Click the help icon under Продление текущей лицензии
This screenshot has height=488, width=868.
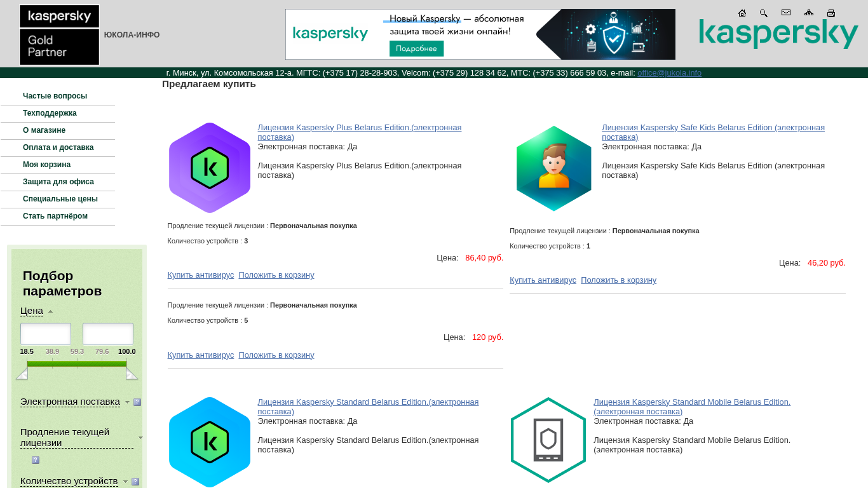tap(36, 460)
